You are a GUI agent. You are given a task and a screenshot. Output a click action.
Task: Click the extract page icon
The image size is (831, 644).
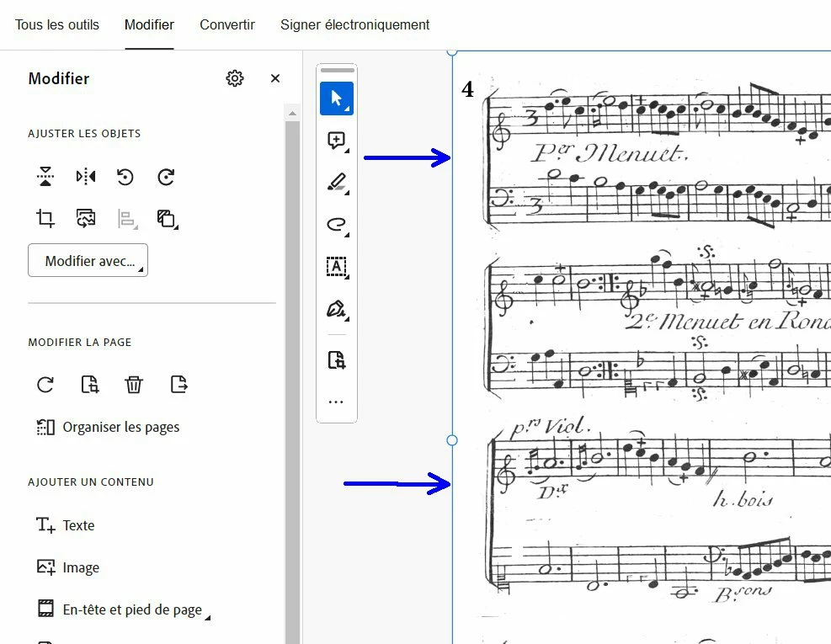click(x=178, y=384)
